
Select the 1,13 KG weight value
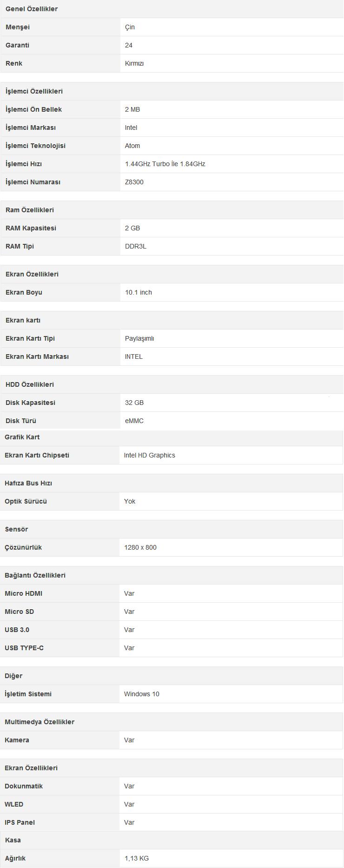[137, 858]
